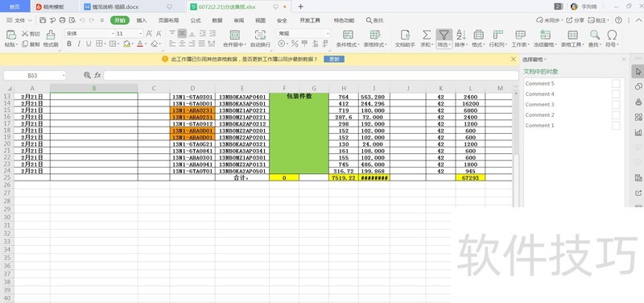Click the Merge and Center icon
Viewport: 644px width, 303px height.
(234, 35)
